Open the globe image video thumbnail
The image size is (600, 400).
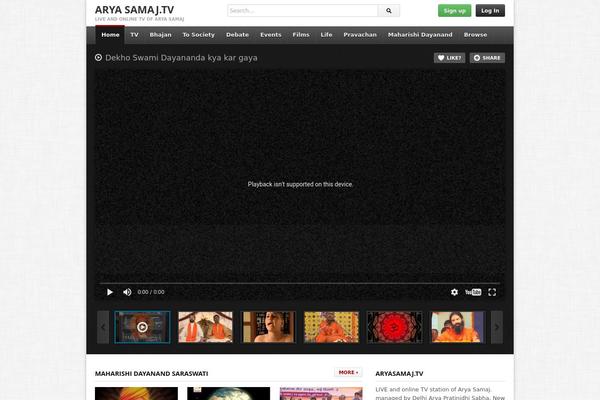pyautogui.click(x=228, y=393)
